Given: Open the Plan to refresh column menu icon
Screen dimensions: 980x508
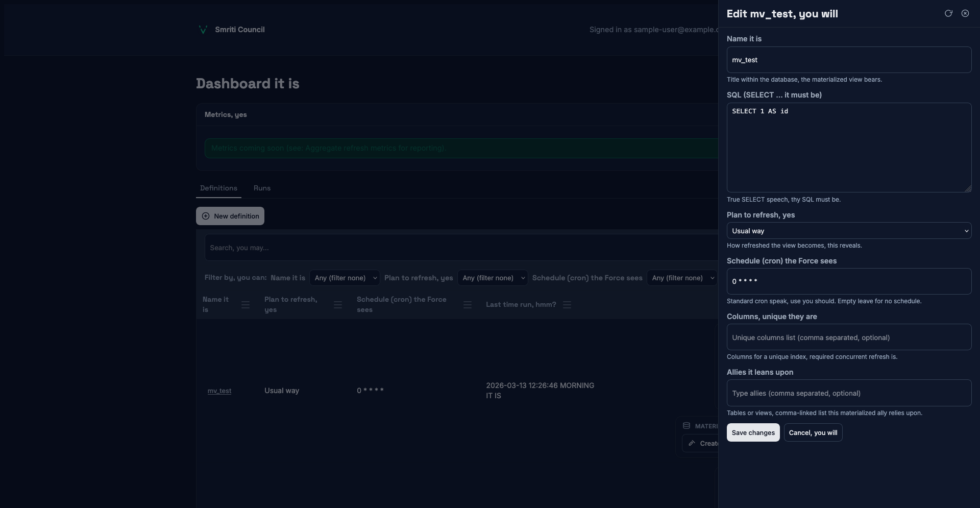Looking at the screenshot, I should (x=338, y=305).
